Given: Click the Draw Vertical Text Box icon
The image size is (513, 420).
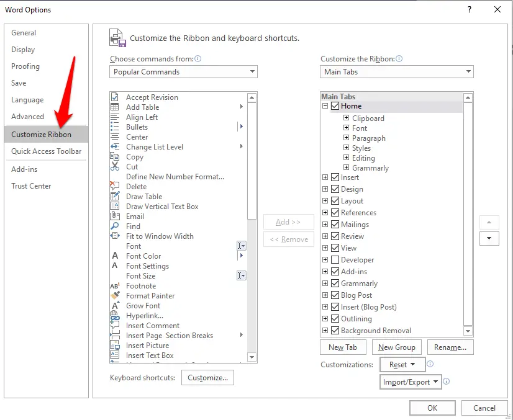Looking at the screenshot, I should point(114,206).
